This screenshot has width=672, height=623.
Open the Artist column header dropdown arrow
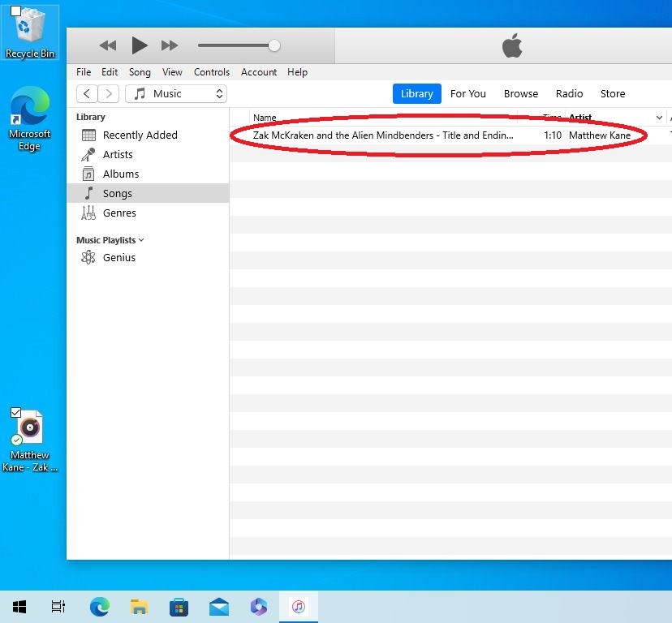[x=659, y=118]
